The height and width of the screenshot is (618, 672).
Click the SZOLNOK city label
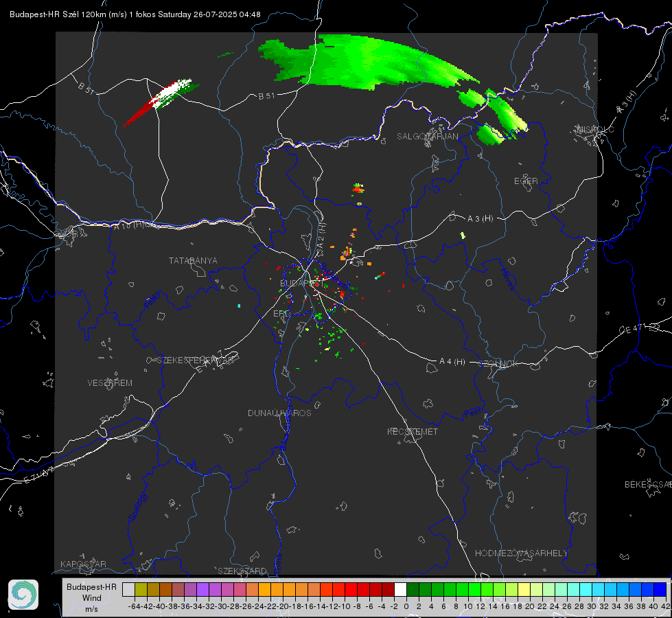click(500, 364)
